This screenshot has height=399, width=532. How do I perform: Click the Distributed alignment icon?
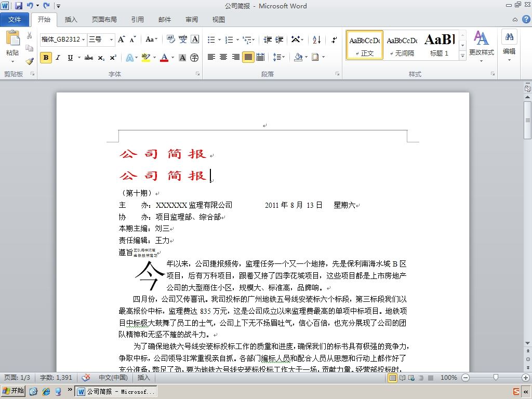pyautogui.click(x=260, y=57)
